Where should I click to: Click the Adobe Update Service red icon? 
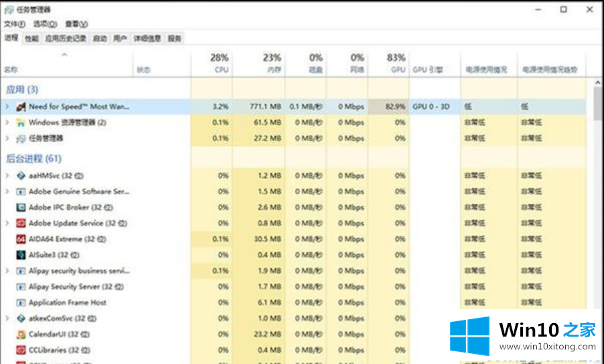(21, 223)
